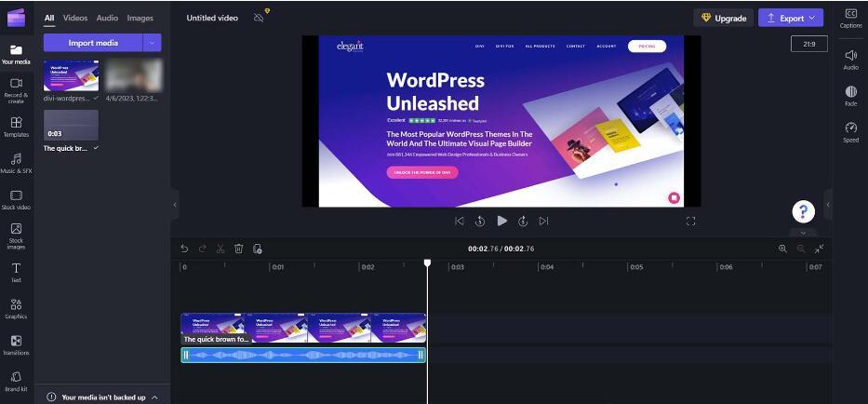Enter fullscreen preview mode
Viewport: 868px width, 404px height.
coord(690,222)
